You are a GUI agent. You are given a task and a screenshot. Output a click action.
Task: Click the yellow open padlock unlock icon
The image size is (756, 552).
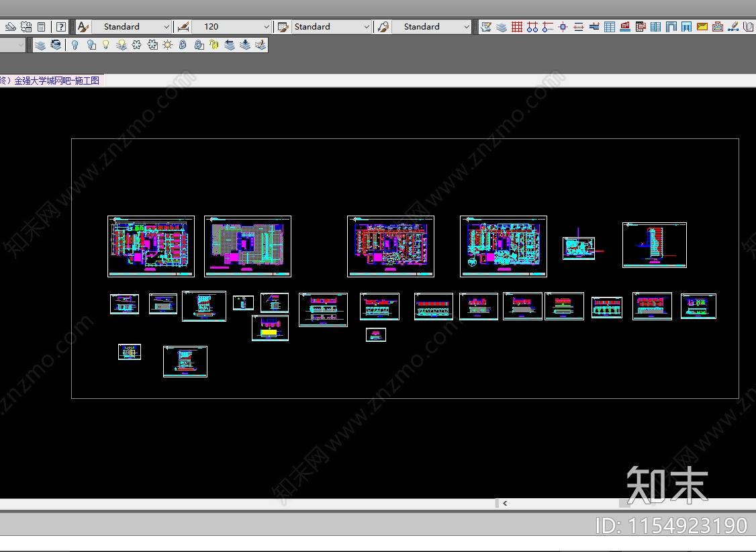[214, 45]
